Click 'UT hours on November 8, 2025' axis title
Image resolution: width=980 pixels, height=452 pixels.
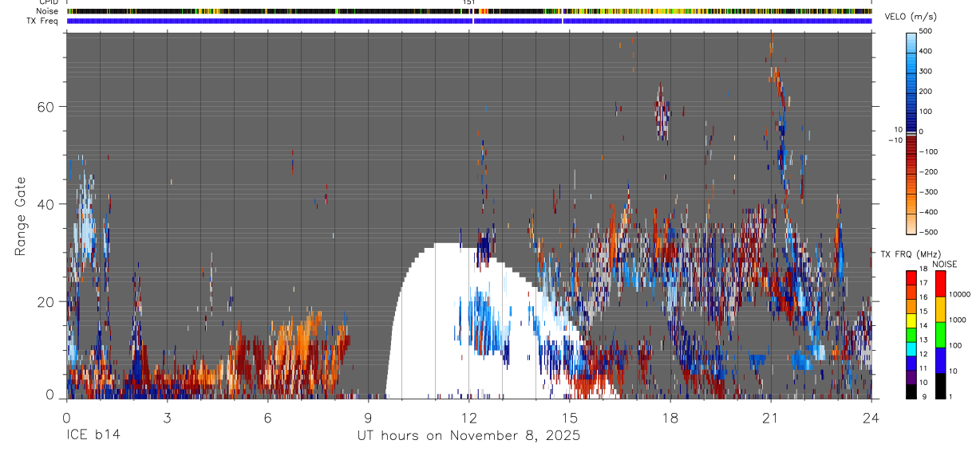[x=468, y=436]
